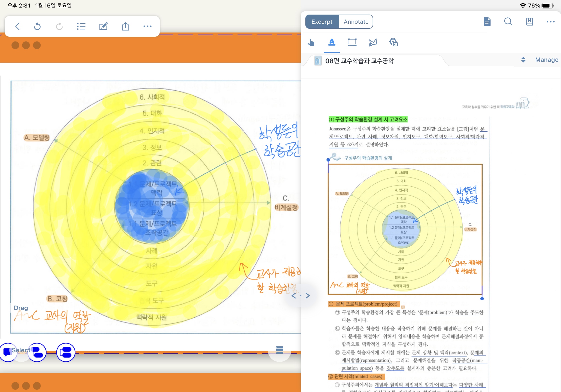Screen dimensions: 561x392
Task: Click the 'B. 코칭' label in mindmap diagram
Action: click(57, 299)
